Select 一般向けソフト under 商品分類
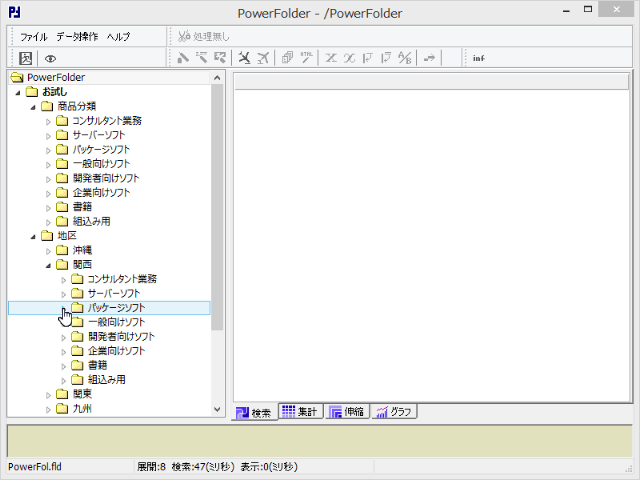Image resolution: width=640 pixels, height=480 pixels. pyautogui.click(x=101, y=164)
